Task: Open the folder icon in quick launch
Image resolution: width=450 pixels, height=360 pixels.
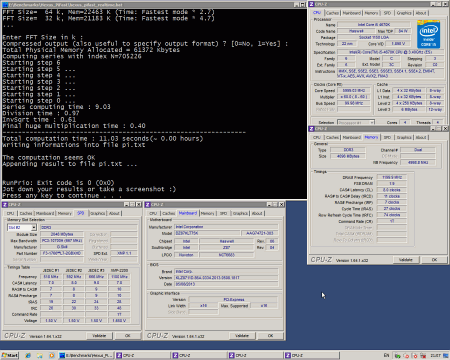Action: tap(40, 356)
